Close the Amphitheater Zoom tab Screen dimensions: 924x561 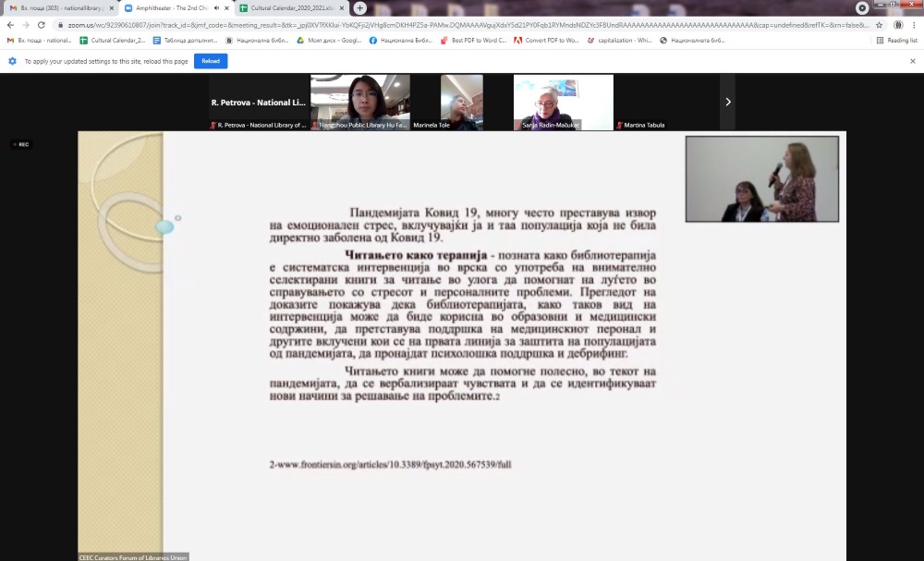[x=227, y=8]
